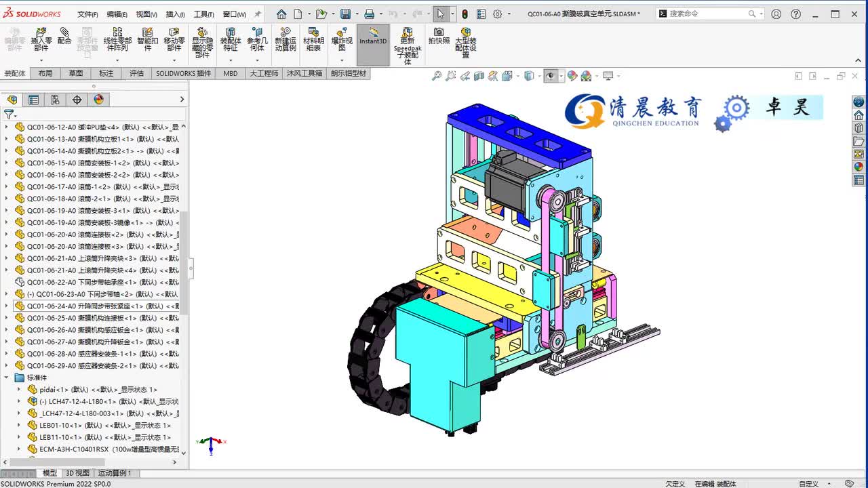Image resolution: width=868 pixels, height=488 pixels.
Task: Open the DimXpertManager crosshair tab
Action: (77, 100)
